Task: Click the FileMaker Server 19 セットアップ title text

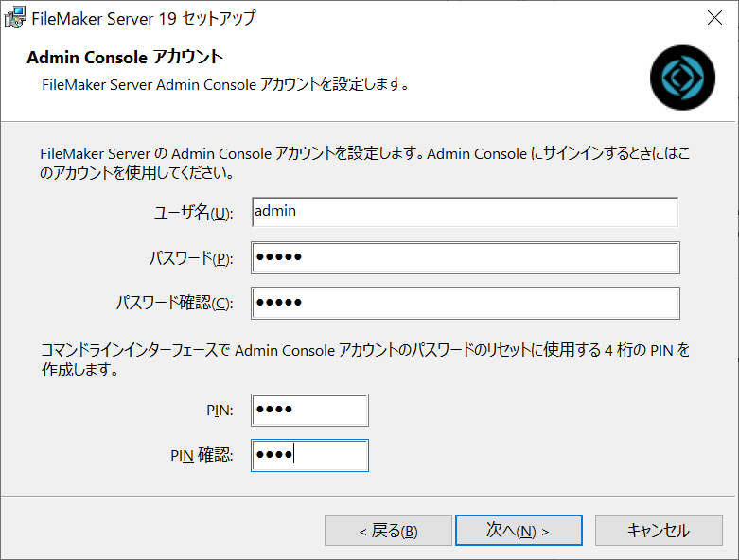Action: [144, 18]
